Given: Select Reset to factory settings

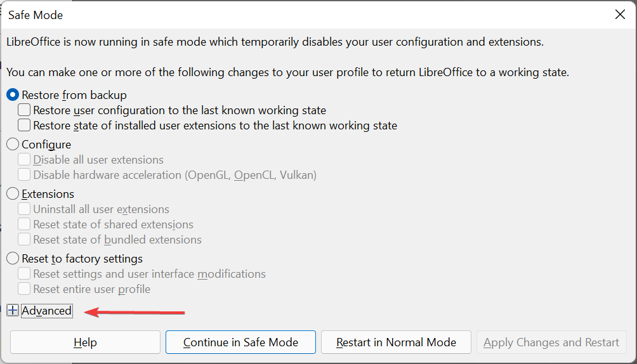Looking at the screenshot, I should (13, 259).
